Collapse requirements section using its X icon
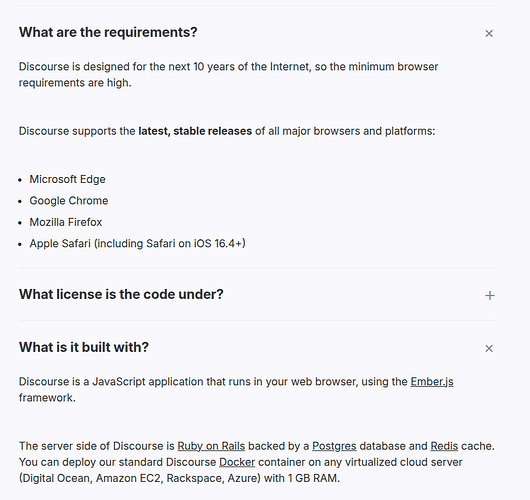Viewport: 530px width, 500px height. [489, 33]
